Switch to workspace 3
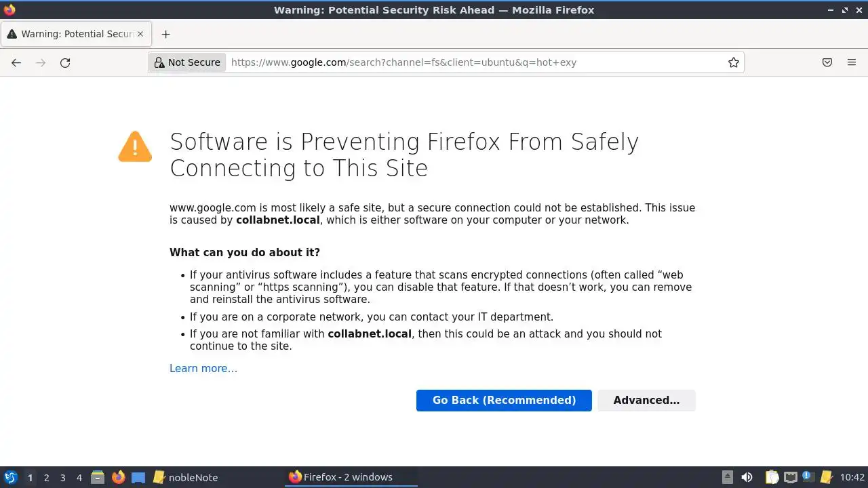Image resolution: width=868 pixels, height=488 pixels. click(62, 477)
